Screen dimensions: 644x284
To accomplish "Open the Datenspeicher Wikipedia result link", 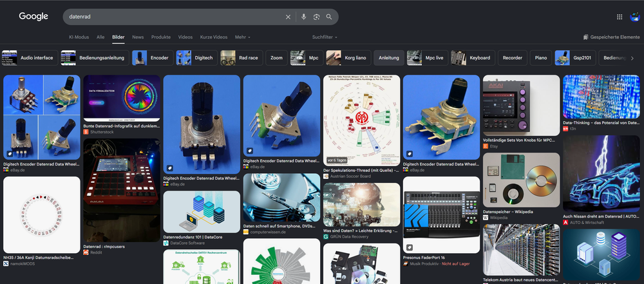I will click(508, 212).
